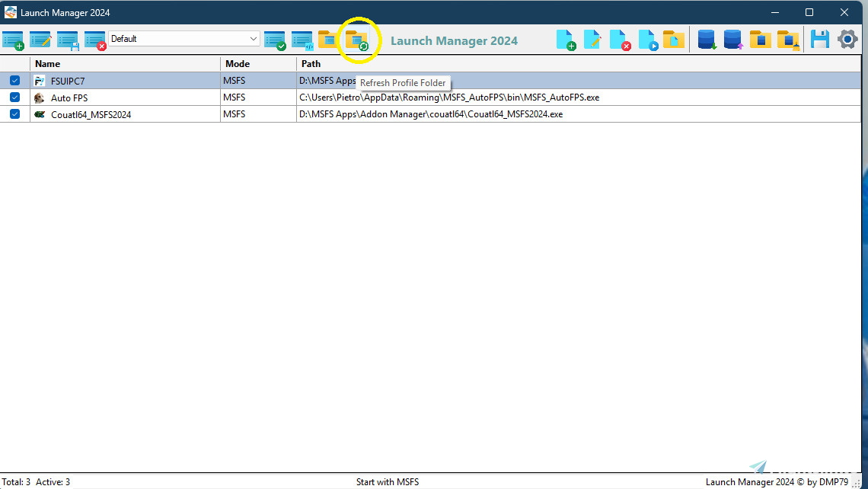The height and width of the screenshot is (489, 868).
Task: Minimize the Launch Manager 2024 window
Action: tap(775, 12)
